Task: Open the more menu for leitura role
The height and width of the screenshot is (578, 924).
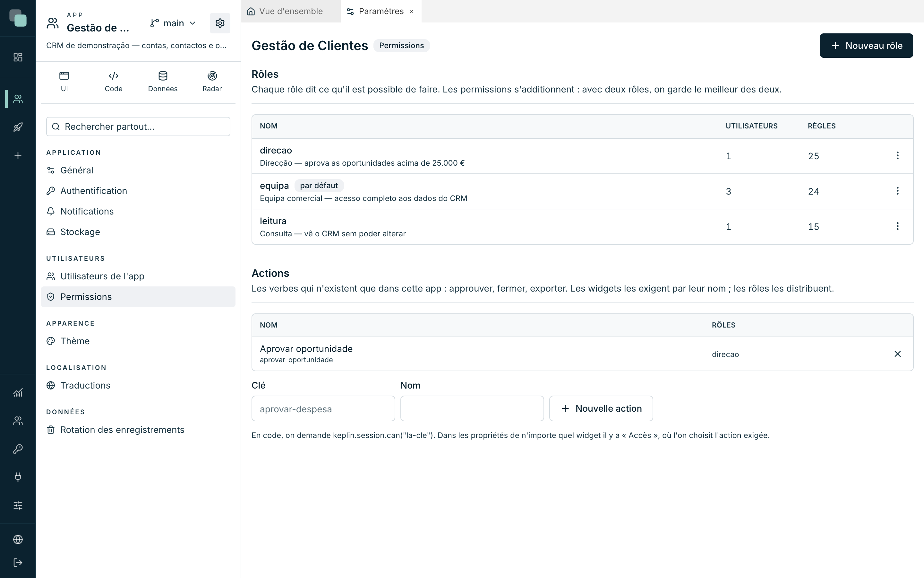Action: pyautogui.click(x=897, y=226)
